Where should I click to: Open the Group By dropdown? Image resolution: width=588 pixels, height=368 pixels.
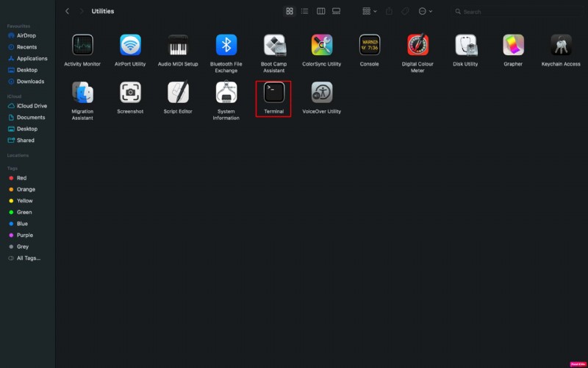click(x=370, y=11)
